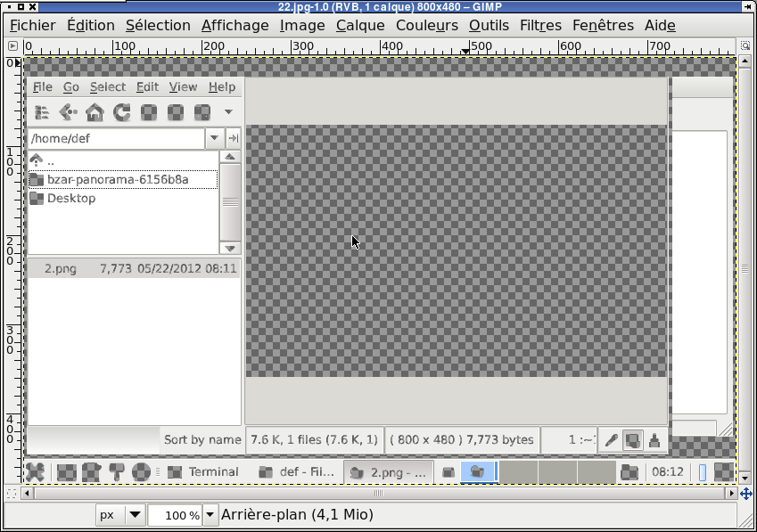The width and height of the screenshot is (757, 532).
Task: Open the Calque menu
Action: (x=360, y=25)
